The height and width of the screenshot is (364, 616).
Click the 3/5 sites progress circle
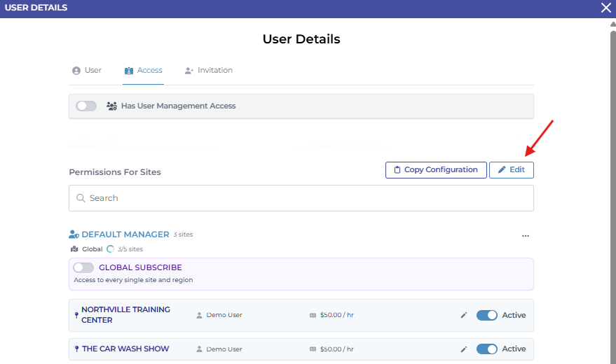[110, 248]
